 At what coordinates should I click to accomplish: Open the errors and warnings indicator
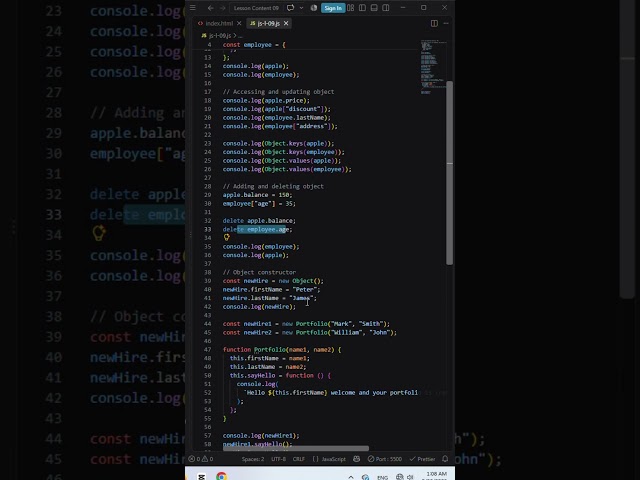tap(201, 459)
